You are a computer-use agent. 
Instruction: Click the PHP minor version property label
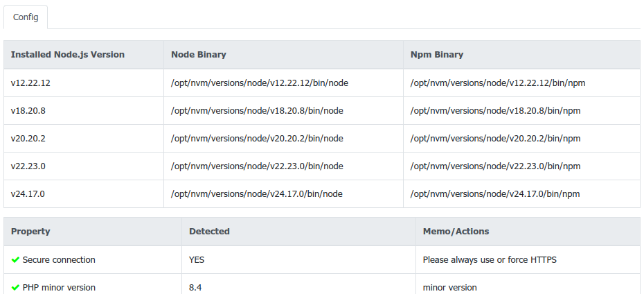[59, 288]
